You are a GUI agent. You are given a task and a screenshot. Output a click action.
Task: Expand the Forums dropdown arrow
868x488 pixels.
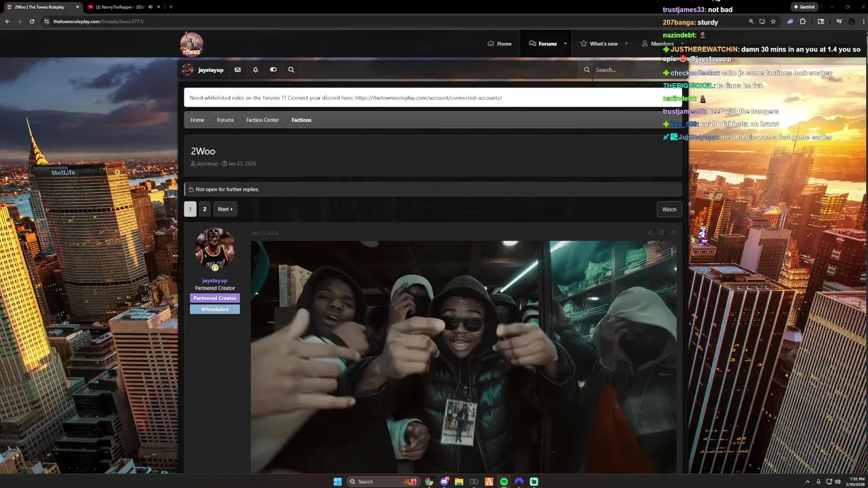point(566,43)
